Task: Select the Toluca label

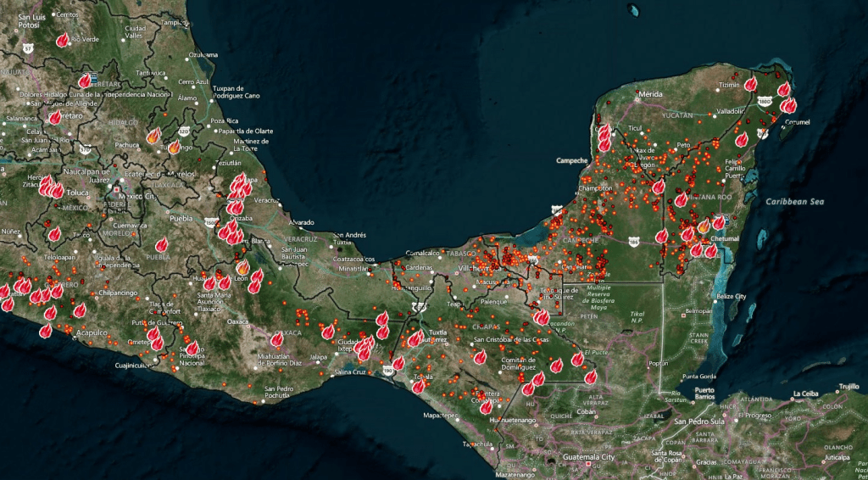Action: pos(77,193)
